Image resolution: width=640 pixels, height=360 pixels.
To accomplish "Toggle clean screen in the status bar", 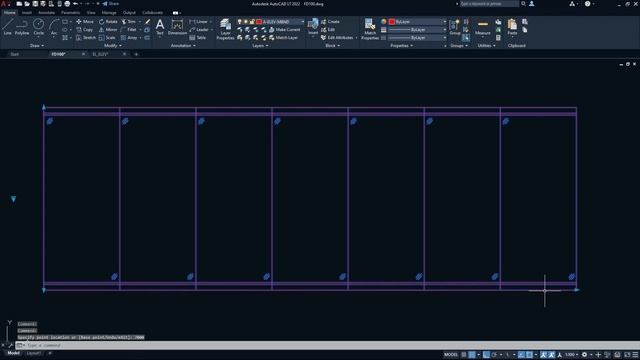I will pos(627,355).
